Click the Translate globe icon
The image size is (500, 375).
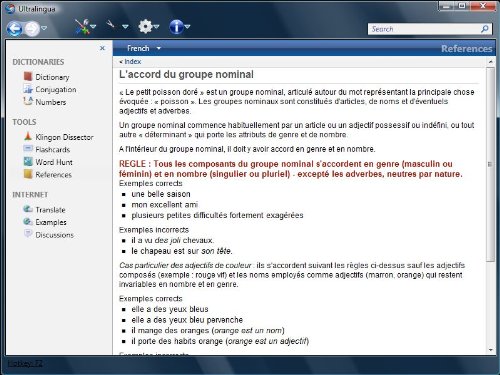(28, 209)
